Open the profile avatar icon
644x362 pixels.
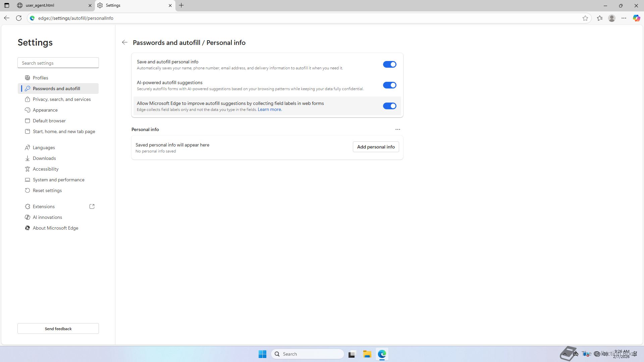click(x=612, y=18)
